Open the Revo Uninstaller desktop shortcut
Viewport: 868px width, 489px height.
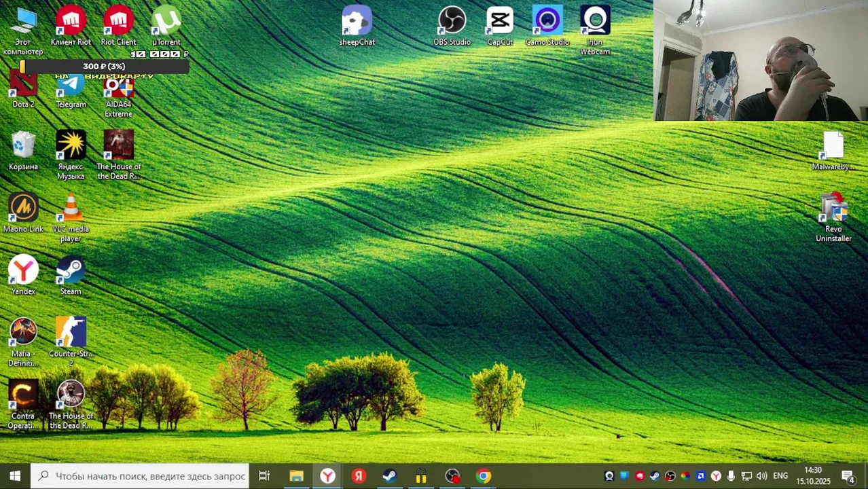(833, 218)
